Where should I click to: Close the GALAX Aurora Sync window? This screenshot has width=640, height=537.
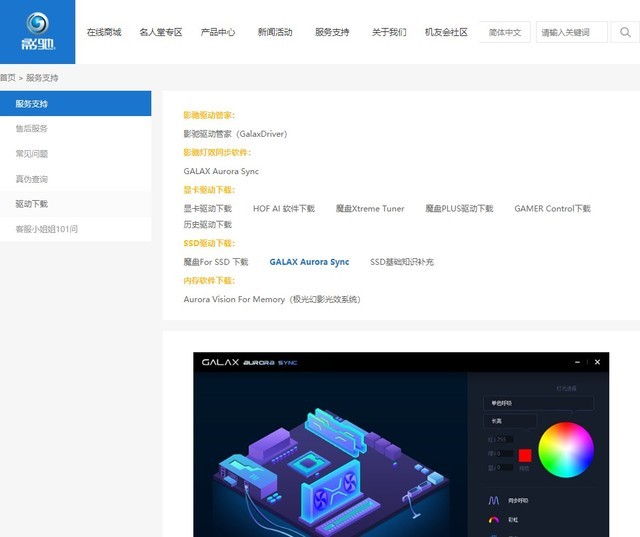tap(597, 362)
